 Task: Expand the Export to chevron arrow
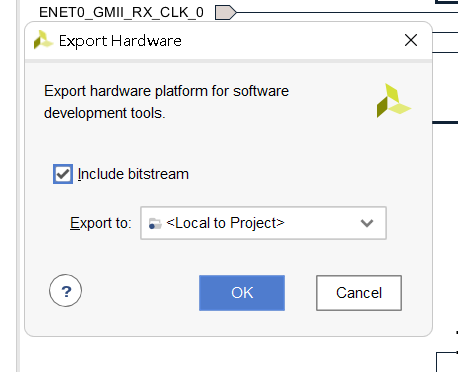pyautogui.click(x=367, y=223)
